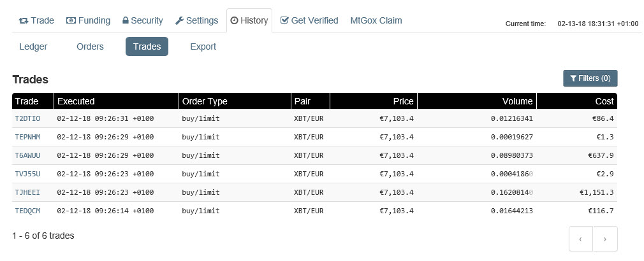Sort by the Volume column header

click(517, 101)
